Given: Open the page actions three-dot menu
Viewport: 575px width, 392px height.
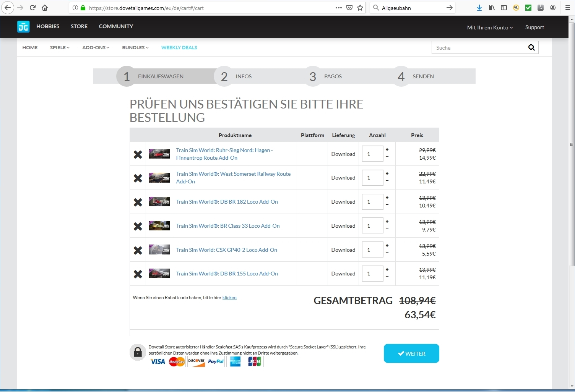Looking at the screenshot, I should (x=339, y=8).
